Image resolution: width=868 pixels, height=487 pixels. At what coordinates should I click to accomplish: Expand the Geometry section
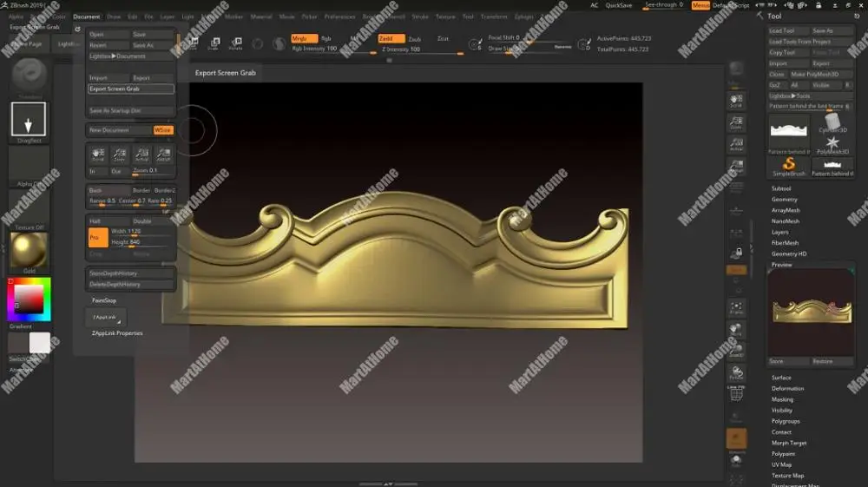pos(784,200)
